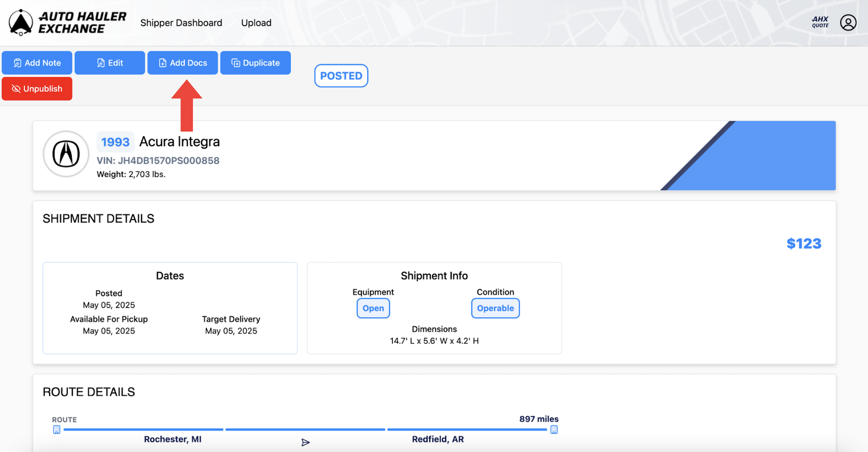868x452 pixels.
Task: Click the POSTED status badge
Action: coord(341,76)
